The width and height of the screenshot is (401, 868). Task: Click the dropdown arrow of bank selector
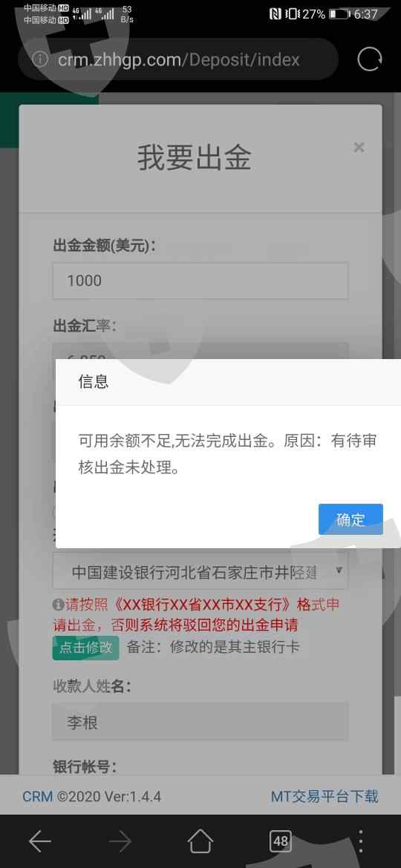[x=339, y=571]
